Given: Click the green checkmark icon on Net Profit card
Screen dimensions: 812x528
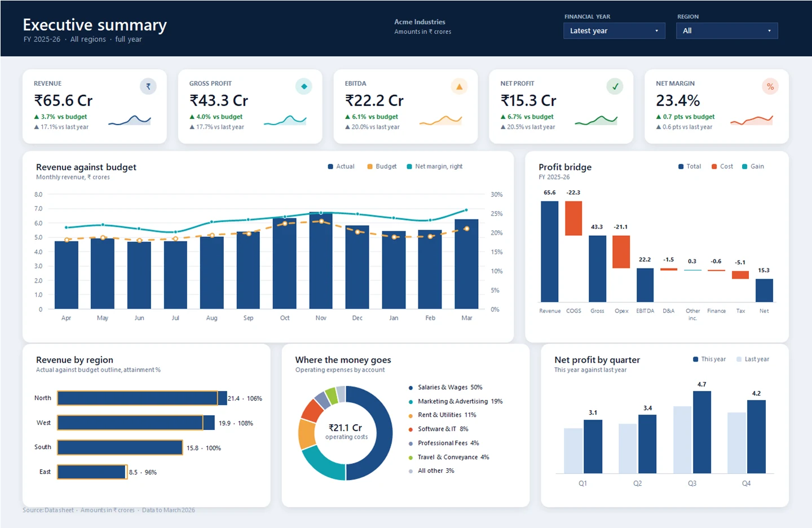Looking at the screenshot, I should coord(615,86).
